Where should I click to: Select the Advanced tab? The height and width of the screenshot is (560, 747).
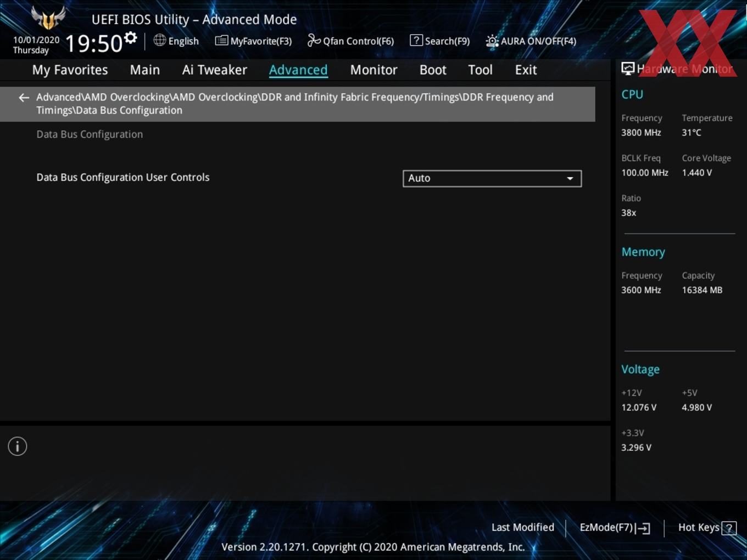click(x=298, y=70)
